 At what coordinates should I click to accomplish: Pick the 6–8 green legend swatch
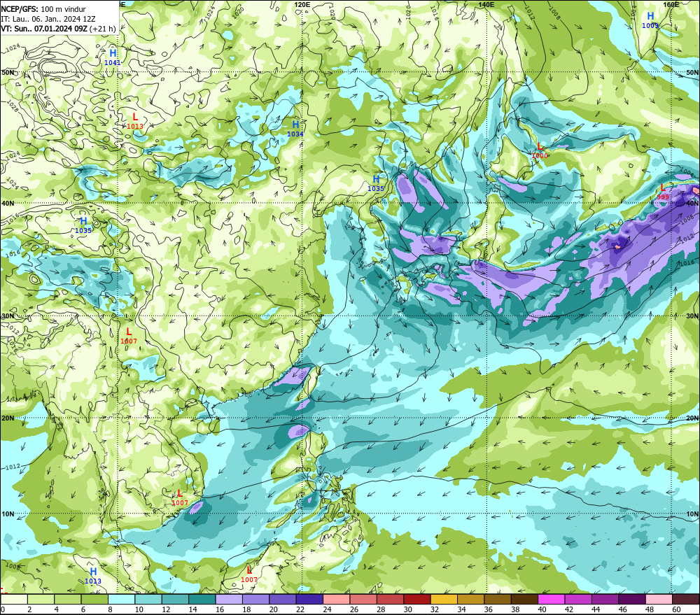[x=94, y=599]
